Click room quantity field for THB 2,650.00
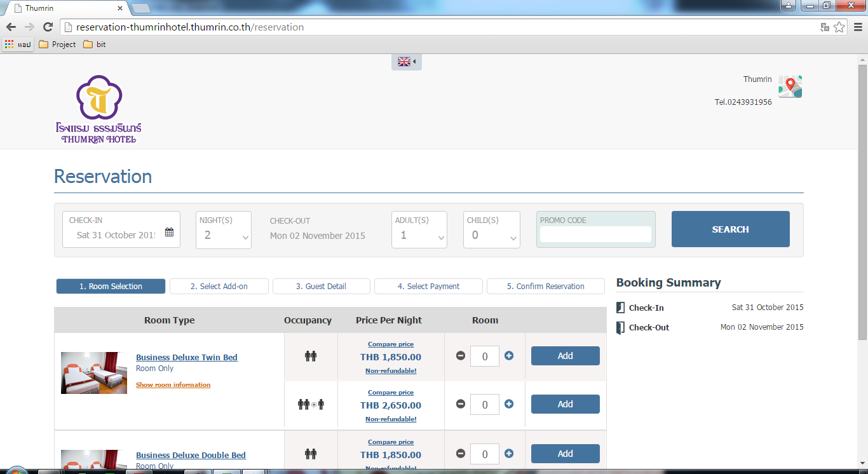Image resolution: width=868 pixels, height=474 pixels. [x=485, y=405]
